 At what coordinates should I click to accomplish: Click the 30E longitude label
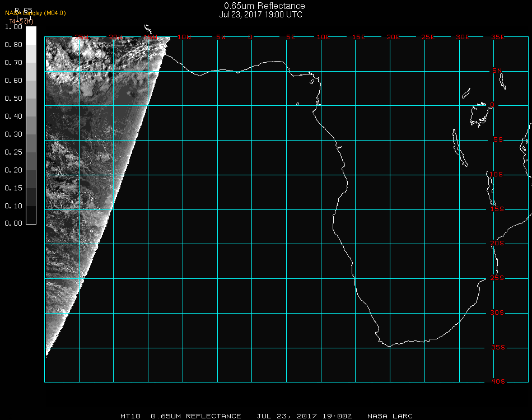pos(463,37)
